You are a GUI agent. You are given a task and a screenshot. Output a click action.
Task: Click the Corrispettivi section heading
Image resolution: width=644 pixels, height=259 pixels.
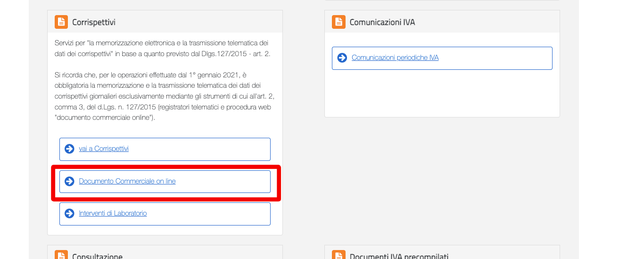click(x=94, y=22)
